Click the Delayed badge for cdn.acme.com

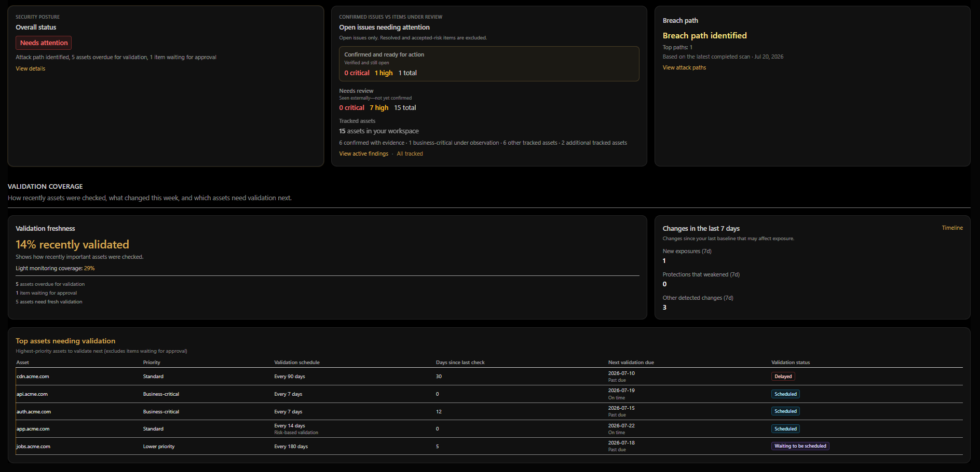tap(783, 377)
